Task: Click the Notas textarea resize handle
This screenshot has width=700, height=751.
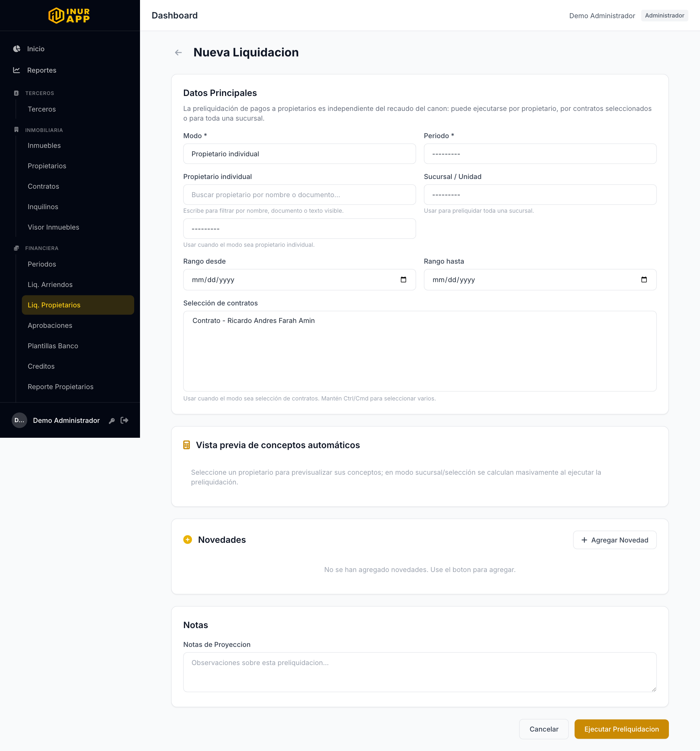Action: (654, 689)
